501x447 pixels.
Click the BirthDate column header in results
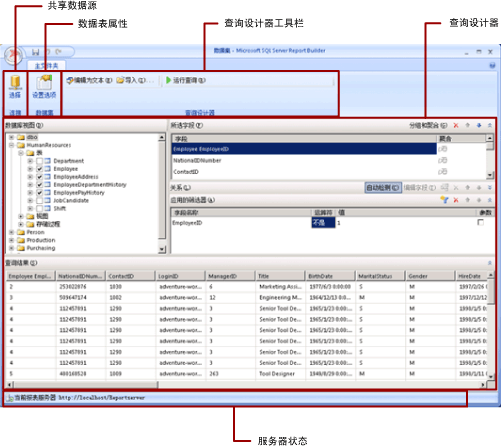[330, 276]
